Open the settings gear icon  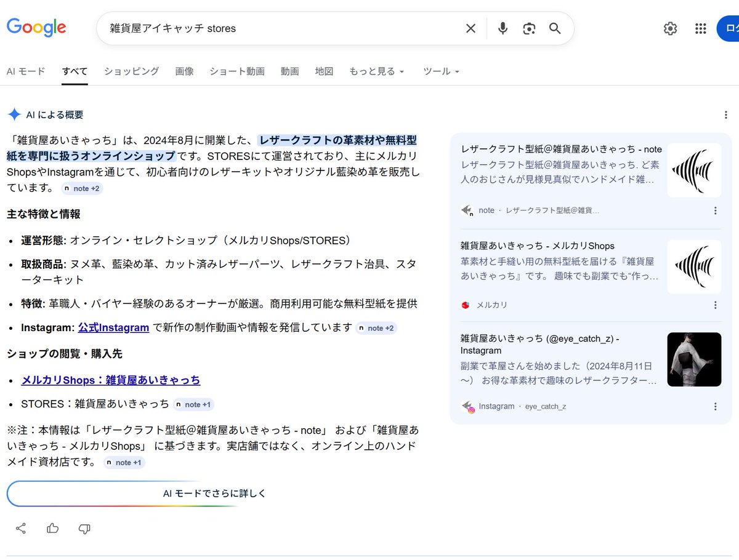[x=670, y=28]
